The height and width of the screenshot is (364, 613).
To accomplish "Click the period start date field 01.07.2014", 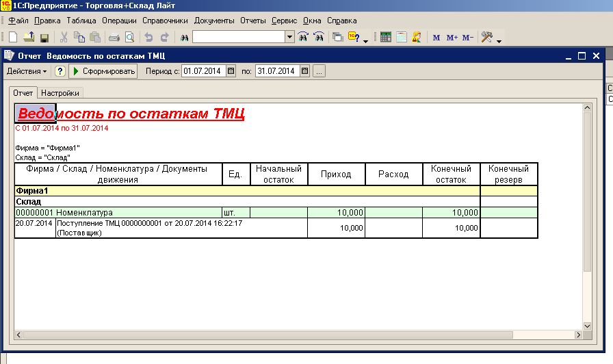I will point(204,71).
